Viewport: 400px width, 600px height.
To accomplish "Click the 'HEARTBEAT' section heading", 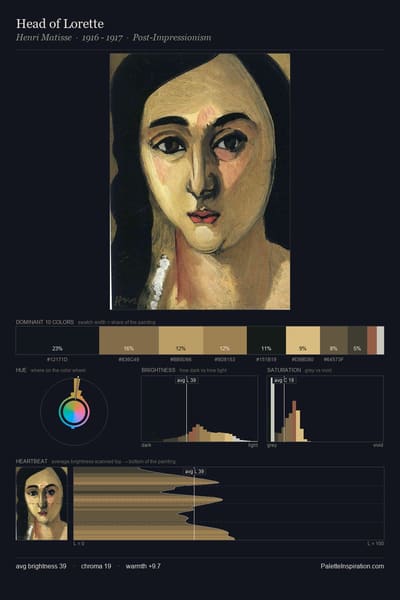I will coord(32,461).
